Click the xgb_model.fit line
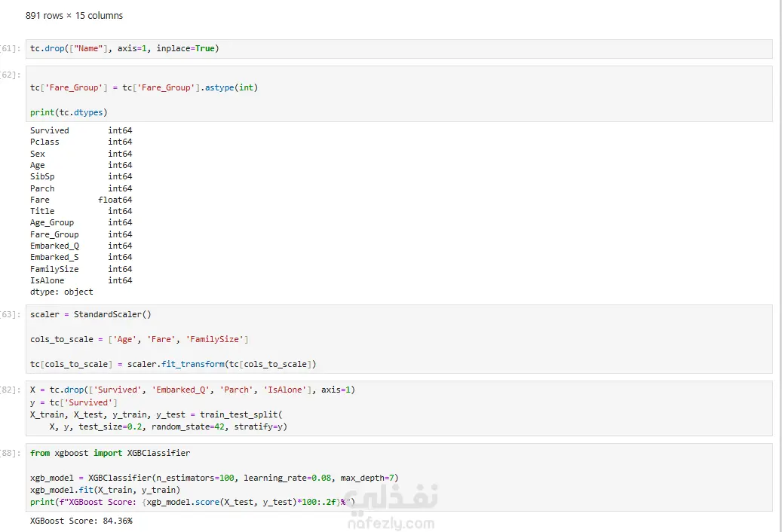The image size is (782, 532). point(106,490)
